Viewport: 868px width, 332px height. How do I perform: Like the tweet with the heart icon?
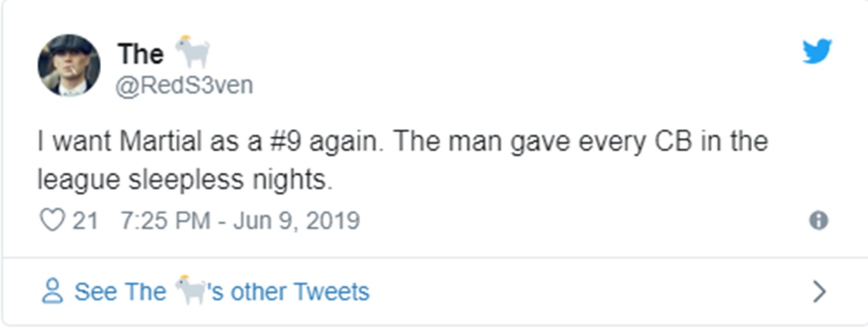(51, 220)
